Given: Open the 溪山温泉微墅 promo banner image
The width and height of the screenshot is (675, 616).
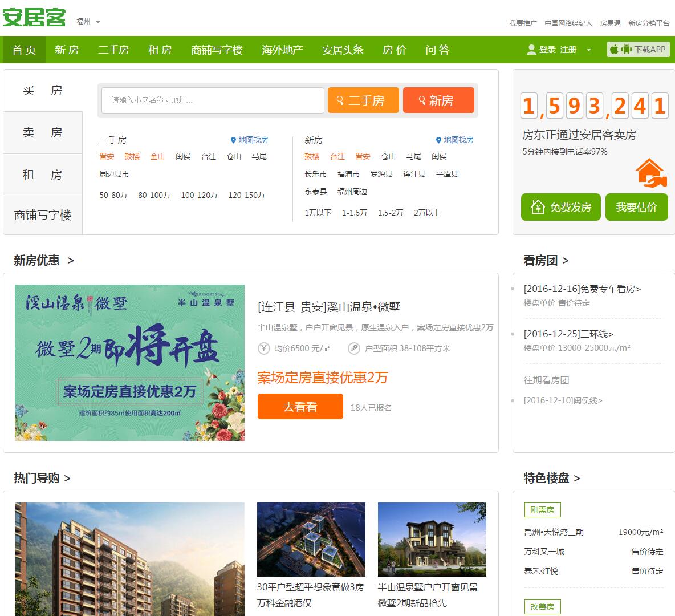Looking at the screenshot, I should (129, 363).
